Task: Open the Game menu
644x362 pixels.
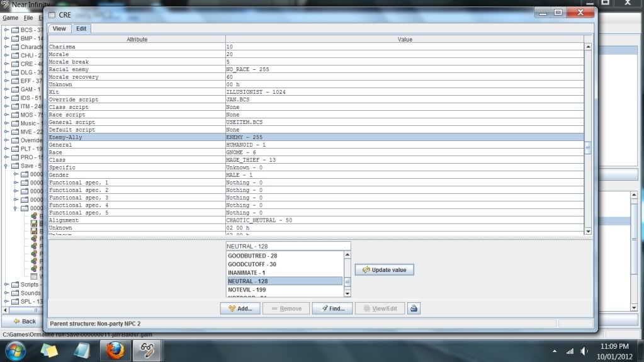Action: click(10, 18)
